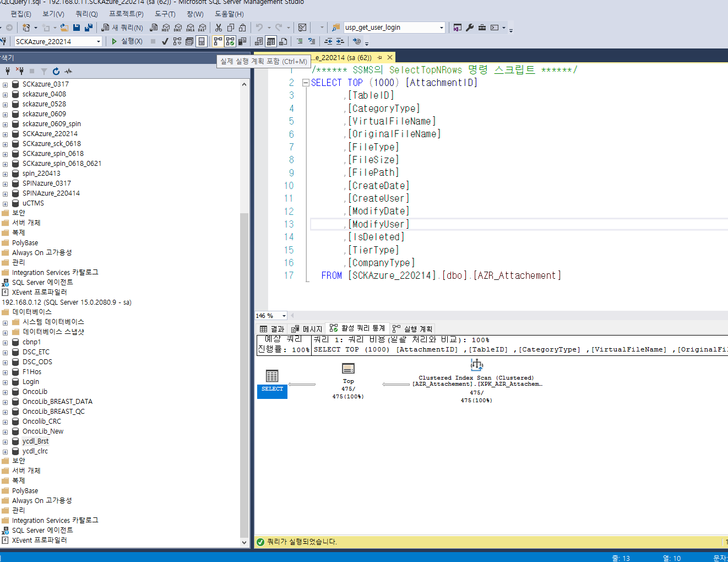728x562 pixels.
Task: Click the Open File folder icon
Action: pyautogui.click(x=64, y=28)
